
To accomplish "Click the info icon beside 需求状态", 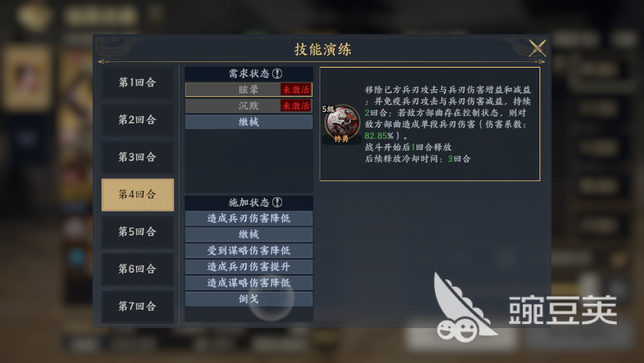I will [x=277, y=74].
